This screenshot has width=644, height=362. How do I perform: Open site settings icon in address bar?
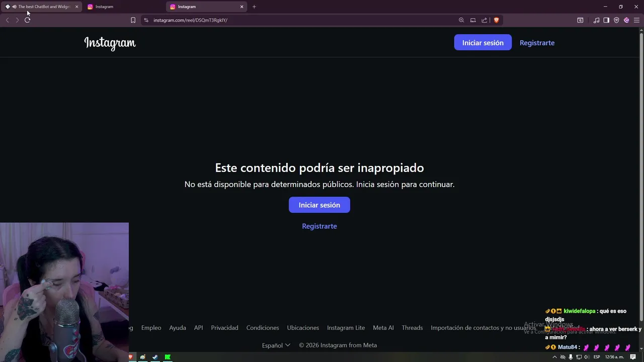click(x=146, y=20)
